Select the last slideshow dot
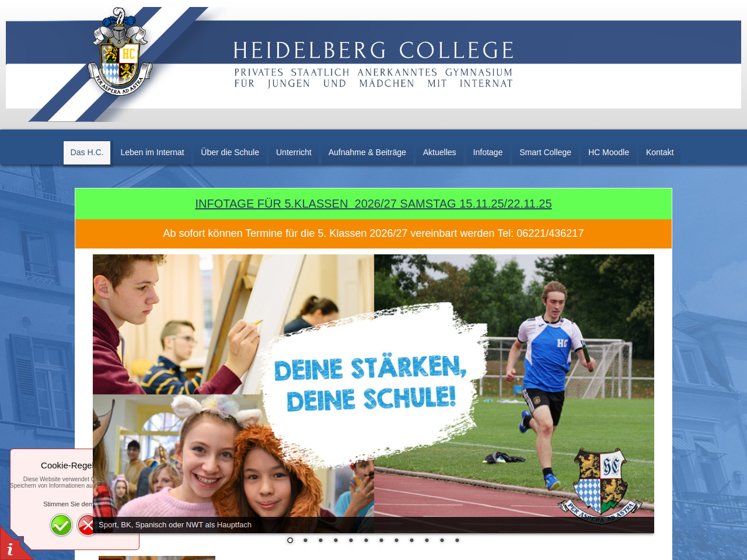This screenshot has height=560, width=747. 457,540
